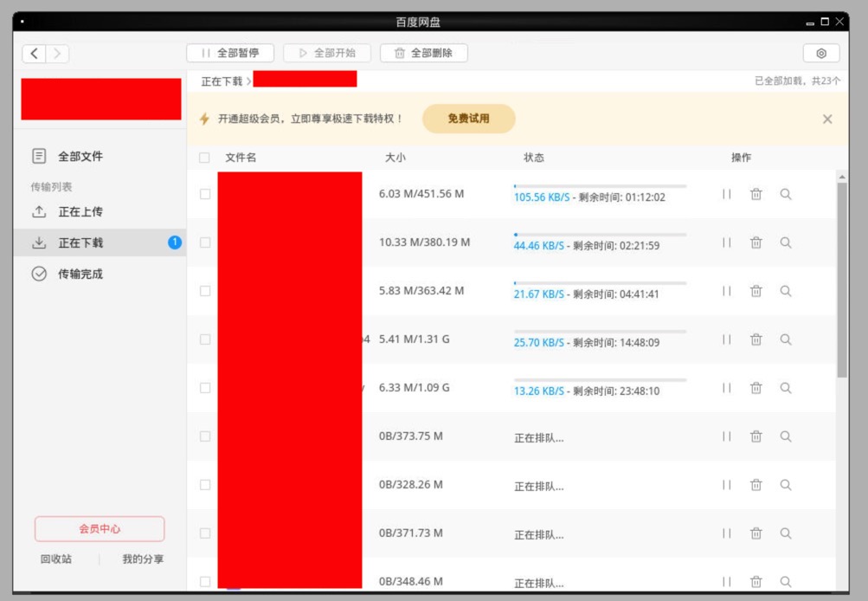Click the 免费试用 trial button
This screenshot has width=868, height=601.
coord(466,119)
